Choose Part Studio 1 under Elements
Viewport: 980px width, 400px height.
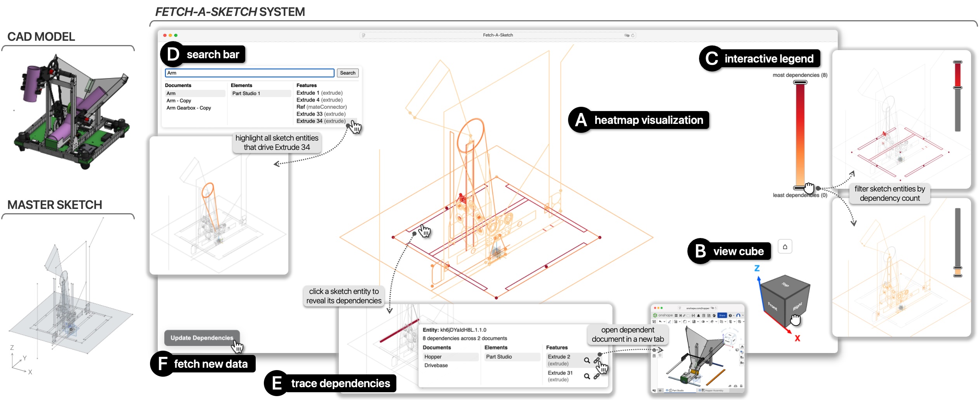point(246,94)
